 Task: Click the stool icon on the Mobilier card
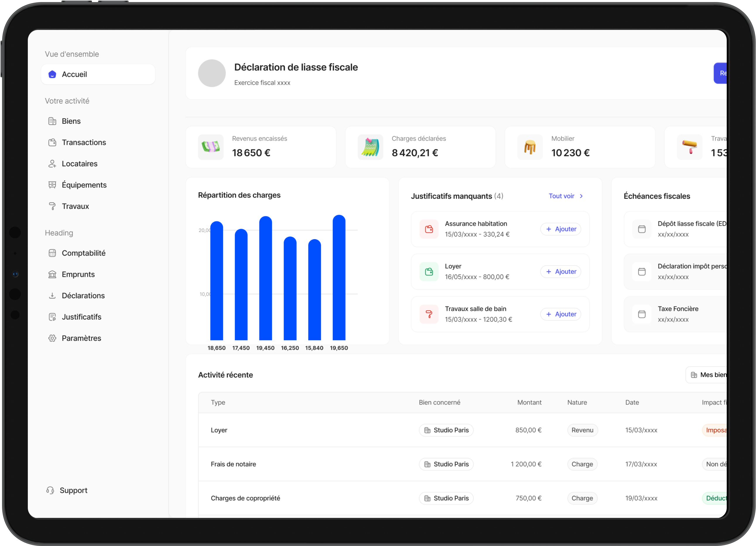click(x=530, y=147)
